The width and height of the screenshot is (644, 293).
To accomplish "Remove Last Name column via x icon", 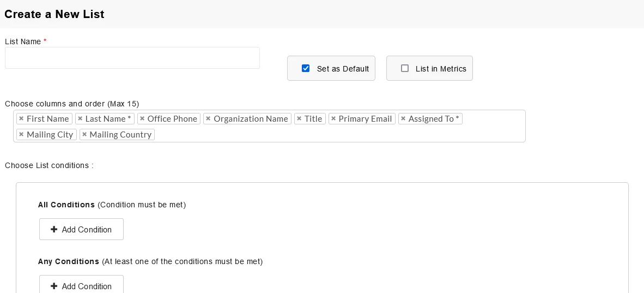I will 80,119.
